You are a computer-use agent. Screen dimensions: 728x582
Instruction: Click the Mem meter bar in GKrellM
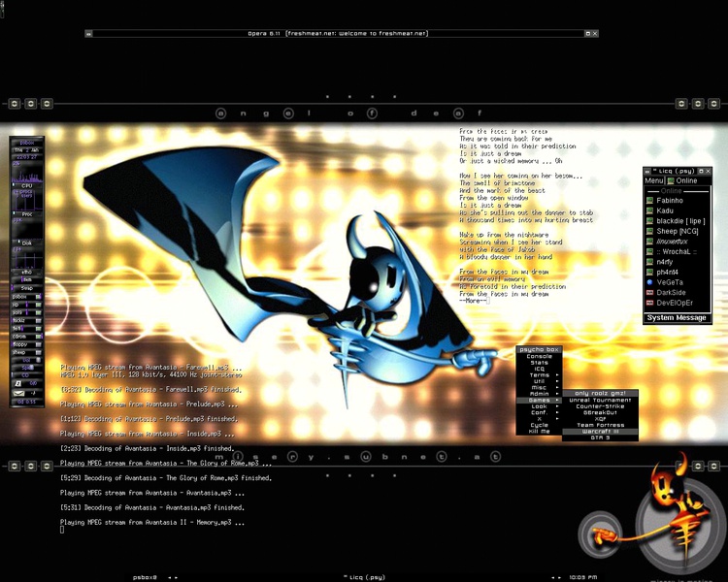coord(26,279)
